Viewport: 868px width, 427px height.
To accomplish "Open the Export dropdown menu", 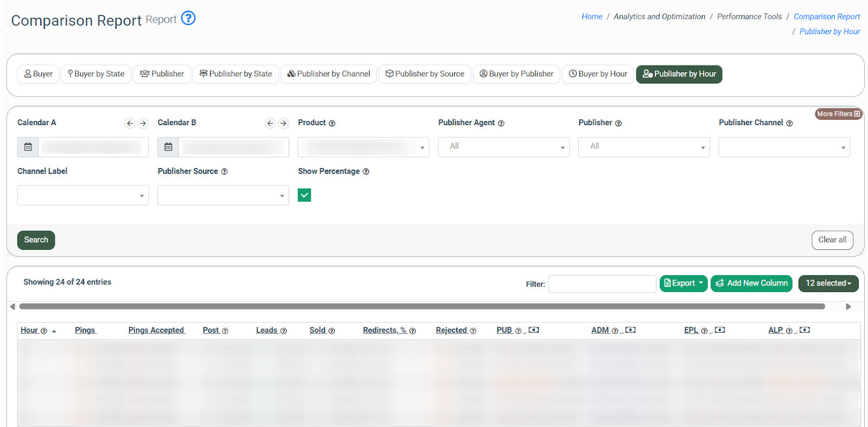I will click(683, 283).
